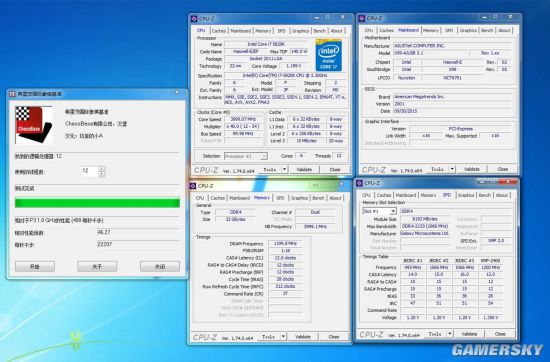This screenshot has height=362, width=550.
Task: Click the SPD Ext. XMP 2.0 value
Action: tap(496, 241)
